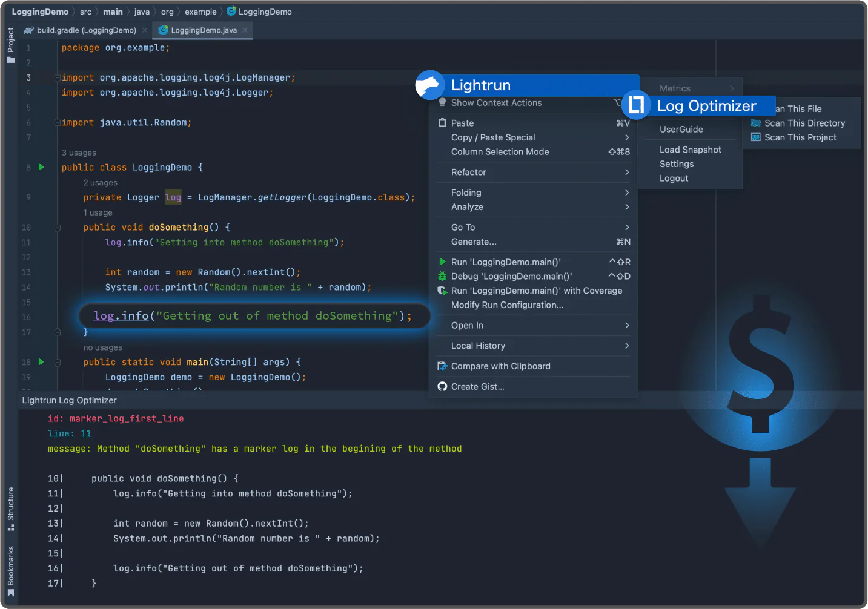Click Scan This Project in Log Optimizer menu
Viewport: 868px width, 609px height.
tap(800, 137)
